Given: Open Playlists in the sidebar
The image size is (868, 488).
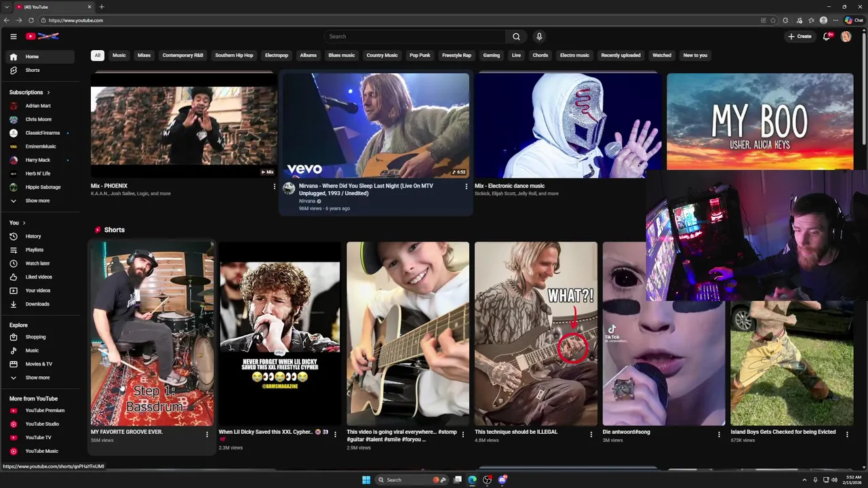Looking at the screenshot, I should [x=39, y=250].
